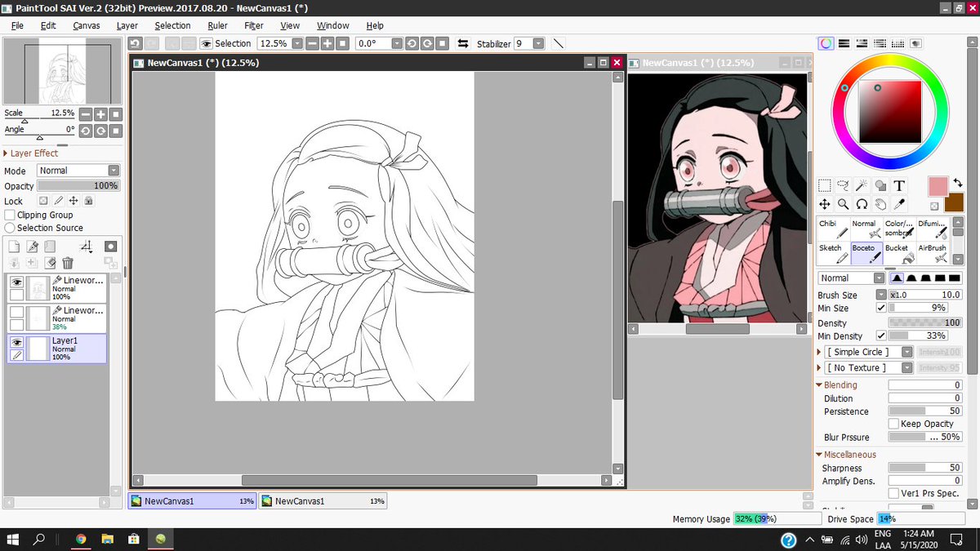Flip the view horizontally
Image resolution: width=980 pixels, height=551 pixels.
(463, 43)
